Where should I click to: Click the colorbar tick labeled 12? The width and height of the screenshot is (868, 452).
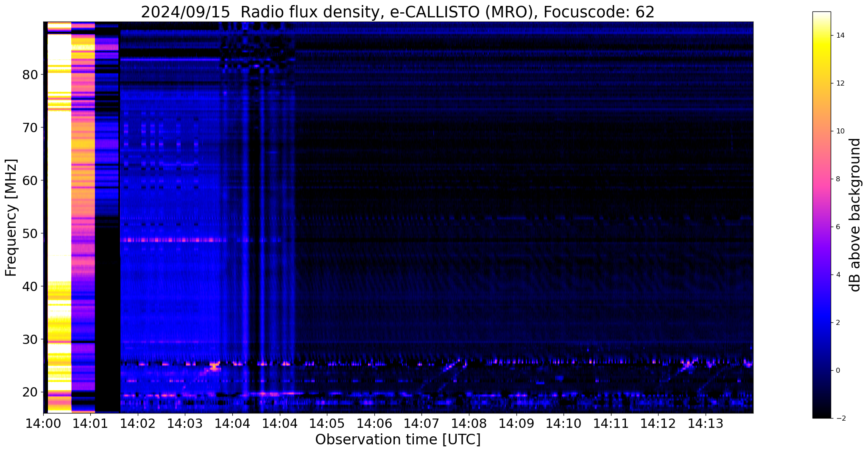[x=840, y=83]
